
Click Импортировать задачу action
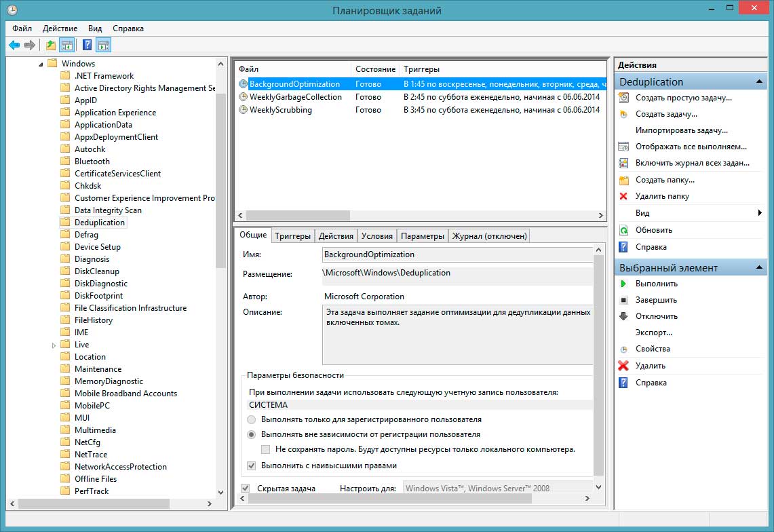681,130
